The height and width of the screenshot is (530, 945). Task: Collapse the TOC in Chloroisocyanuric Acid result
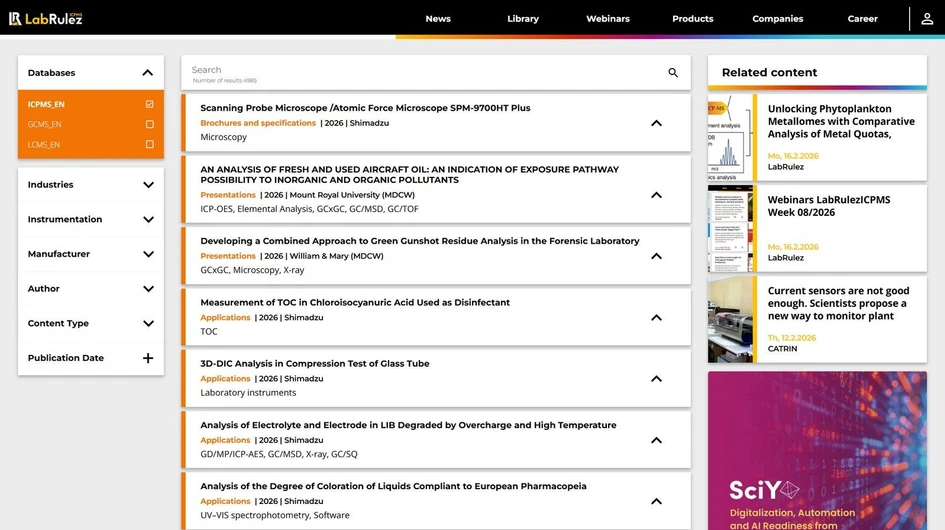point(656,318)
